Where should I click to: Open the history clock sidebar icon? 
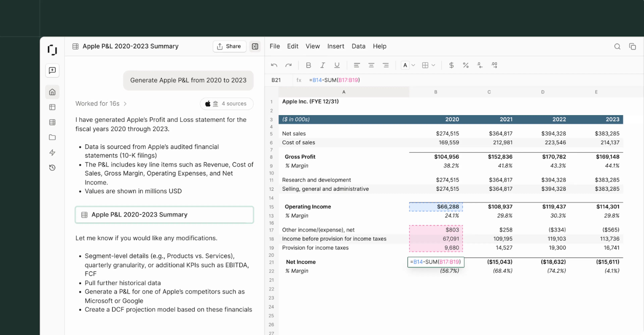coord(52,167)
